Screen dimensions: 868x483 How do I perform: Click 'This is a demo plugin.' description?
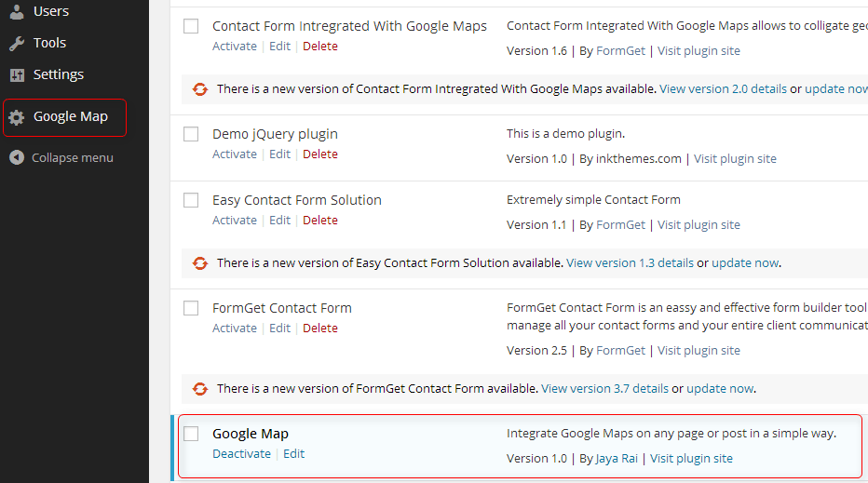[565, 134]
